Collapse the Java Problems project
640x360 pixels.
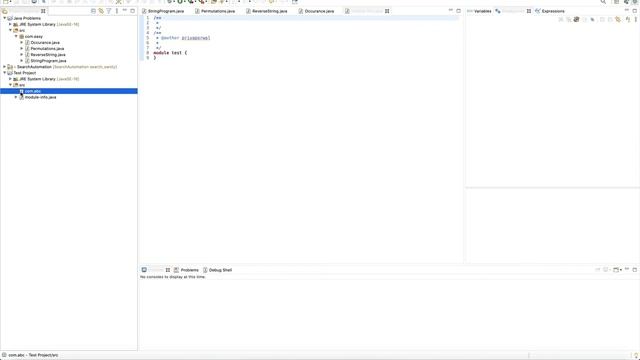point(4,18)
